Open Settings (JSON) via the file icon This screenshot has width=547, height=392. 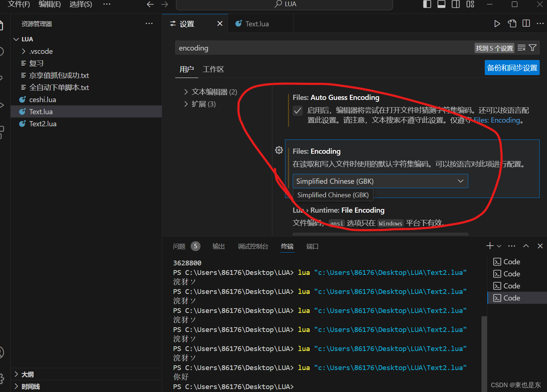[512, 23]
